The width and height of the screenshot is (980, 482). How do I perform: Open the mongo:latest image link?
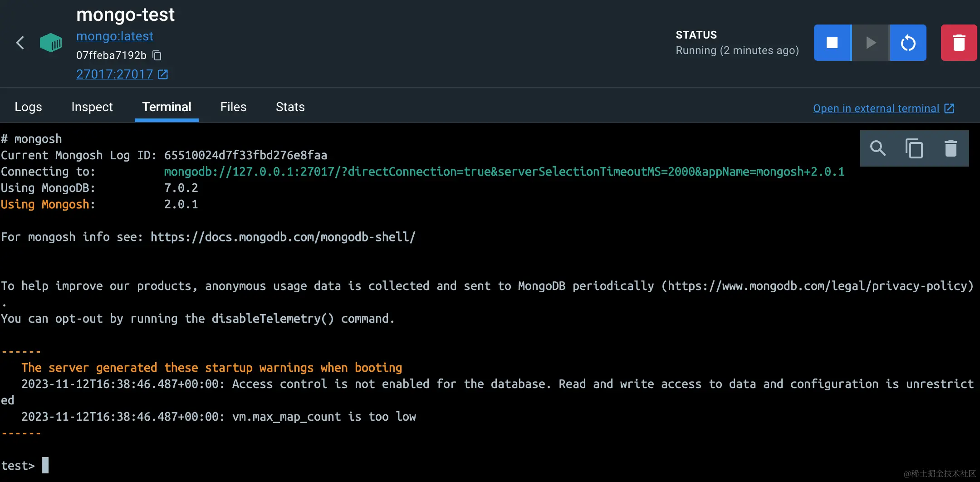pos(115,36)
